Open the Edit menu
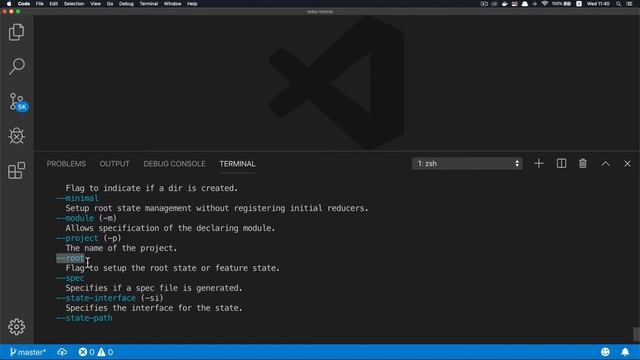The height and width of the screenshot is (360, 640). click(53, 4)
